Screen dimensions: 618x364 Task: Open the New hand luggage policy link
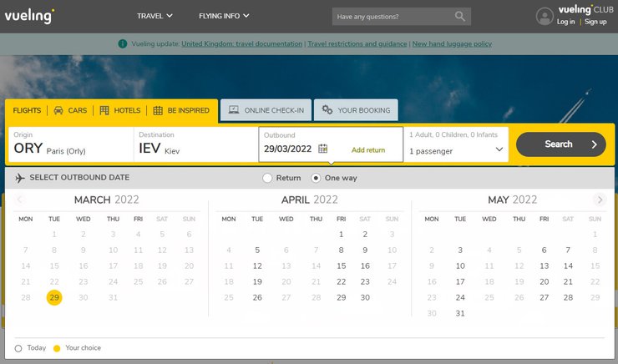[452, 43]
